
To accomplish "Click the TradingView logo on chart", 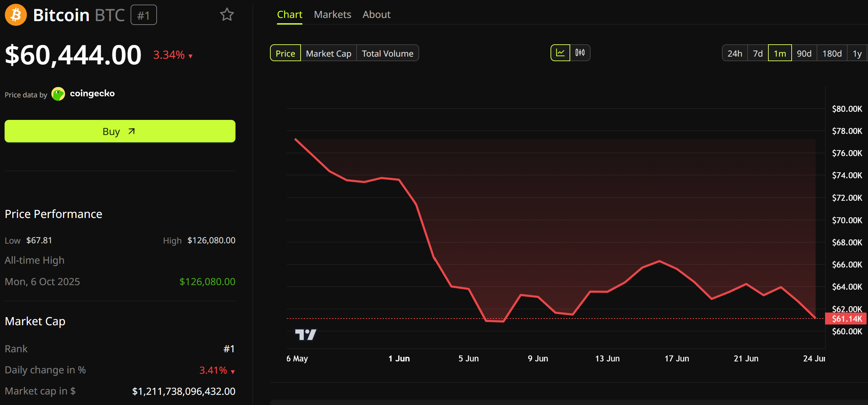I will [306, 334].
